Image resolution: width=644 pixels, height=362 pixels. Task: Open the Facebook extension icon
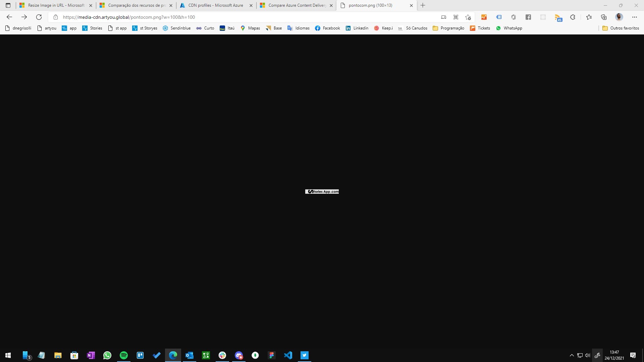tap(528, 17)
